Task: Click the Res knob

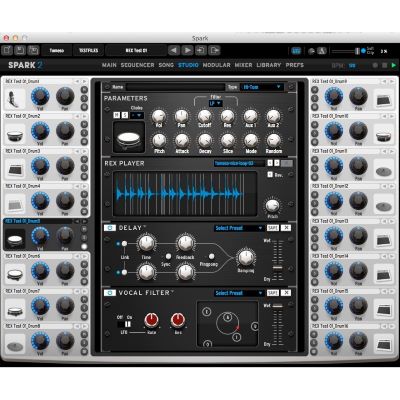Action: point(227,116)
